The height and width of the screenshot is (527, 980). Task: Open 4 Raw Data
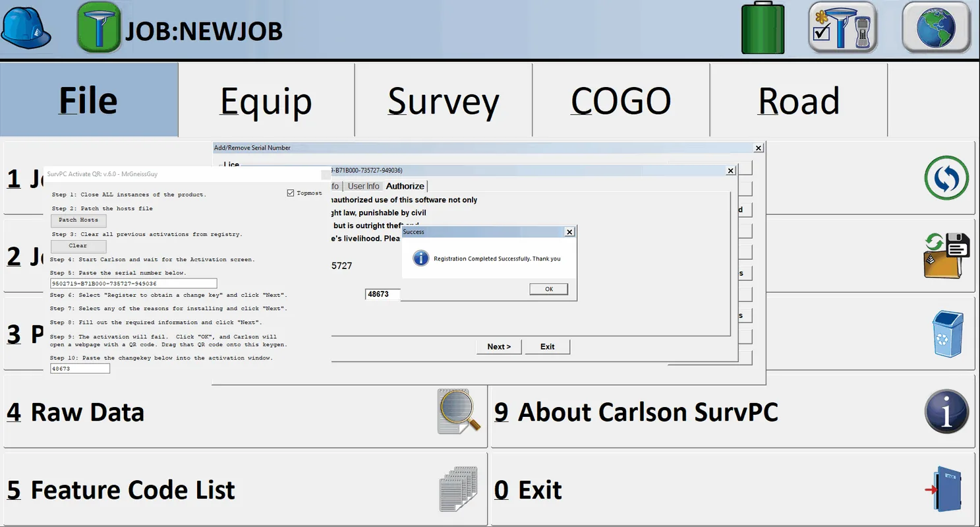pyautogui.click(x=245, y=412)
